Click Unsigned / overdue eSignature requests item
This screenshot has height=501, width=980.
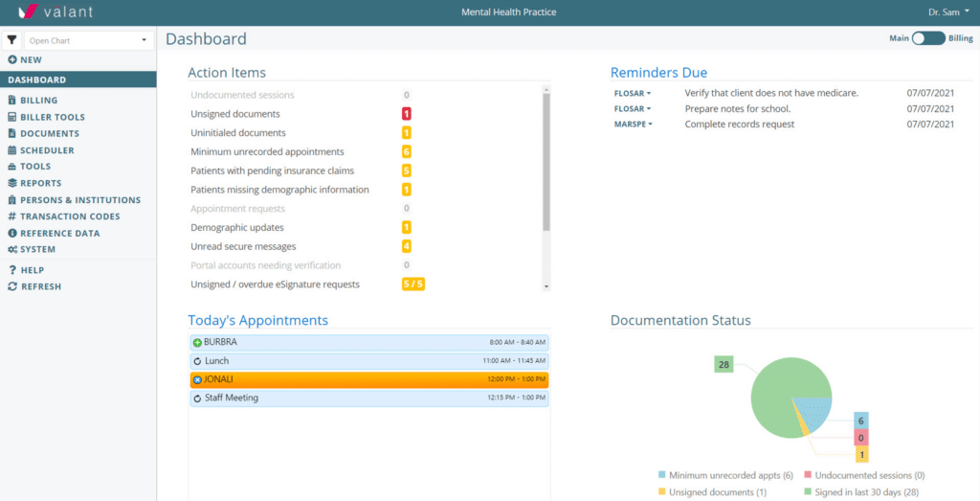coord(275,285)
